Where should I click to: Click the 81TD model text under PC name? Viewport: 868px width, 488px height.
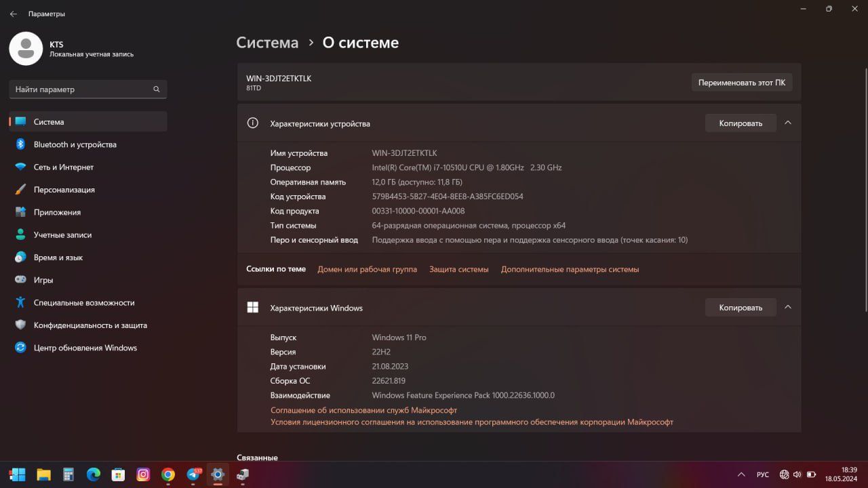coord(254,88)
